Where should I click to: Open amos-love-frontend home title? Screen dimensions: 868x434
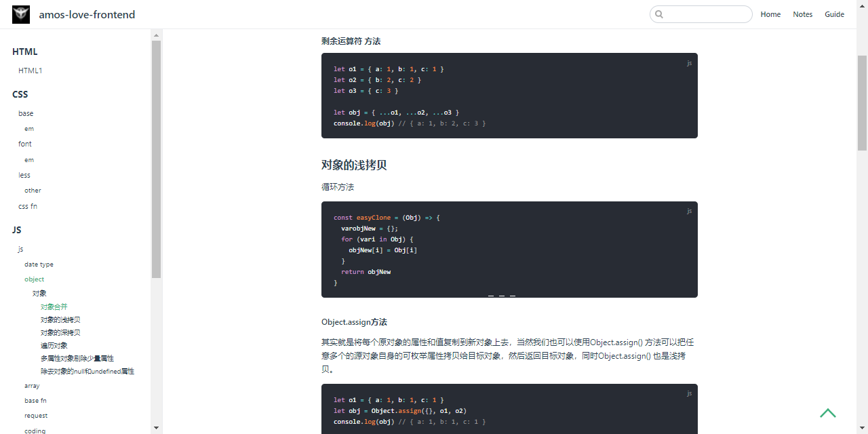click(87, 14)
